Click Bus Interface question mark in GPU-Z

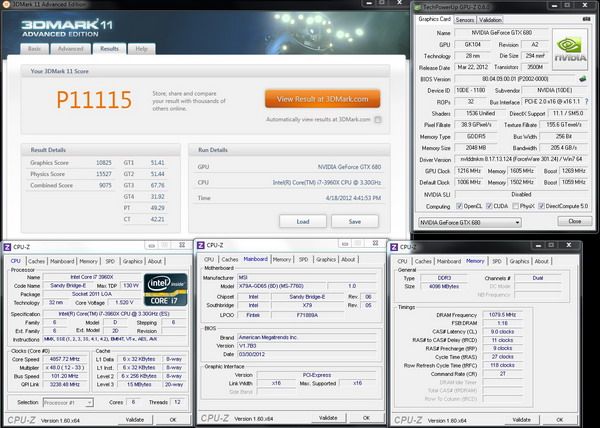586,102
